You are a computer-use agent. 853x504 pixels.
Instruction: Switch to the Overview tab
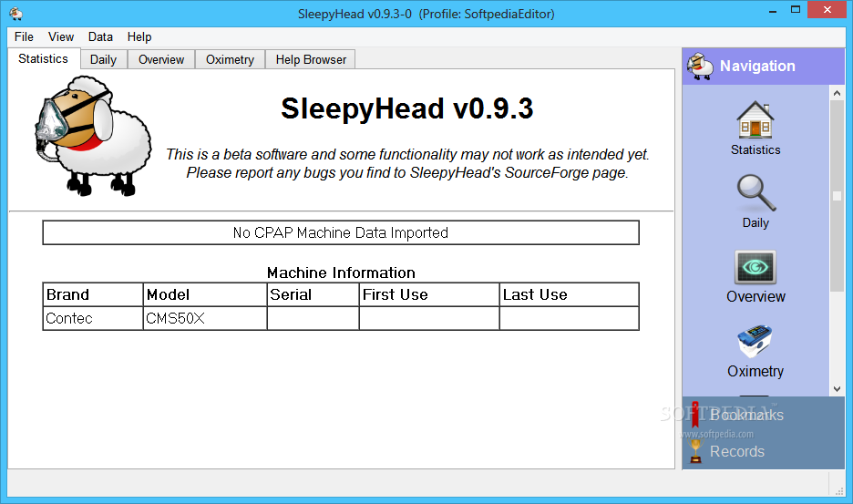coord(161,59)
